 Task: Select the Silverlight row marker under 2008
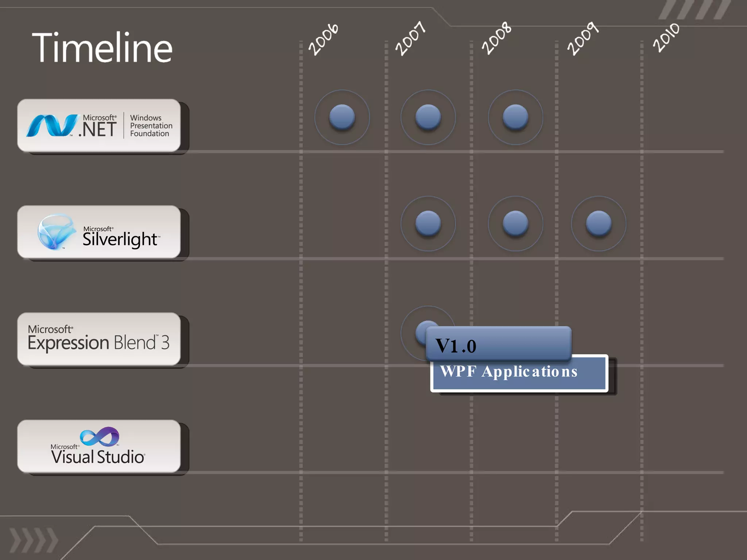[515, 223]
